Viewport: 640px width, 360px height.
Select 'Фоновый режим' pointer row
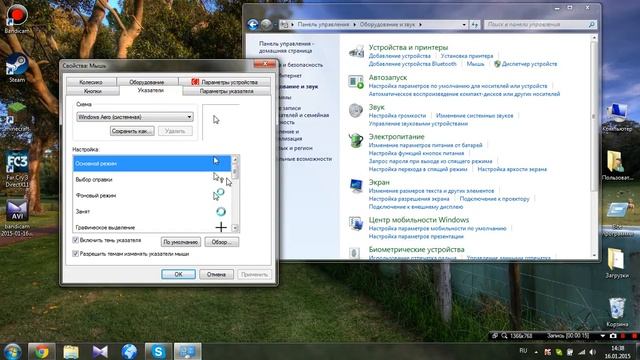click(x=152, y=196)
